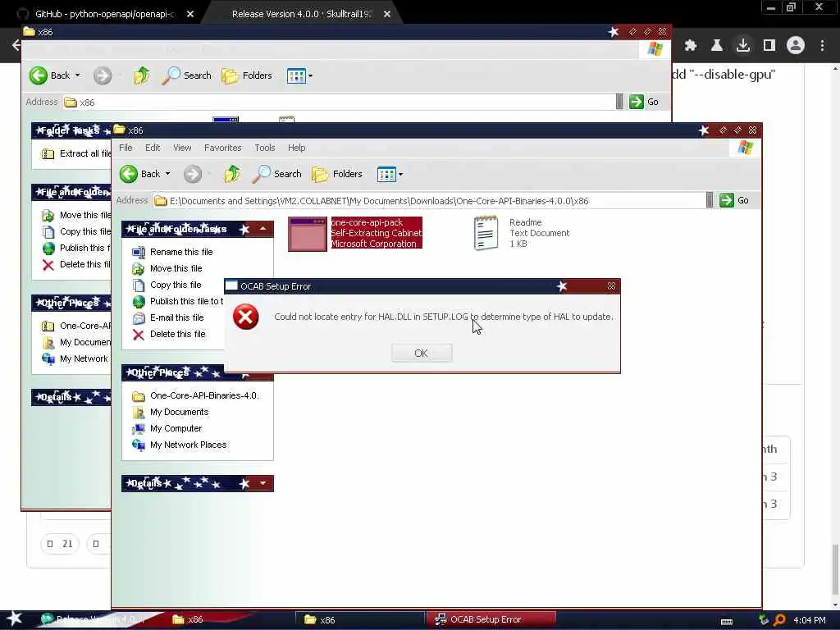Open browser three-dot menu
The height and width of the screenshot is (630, 840).
822,46
